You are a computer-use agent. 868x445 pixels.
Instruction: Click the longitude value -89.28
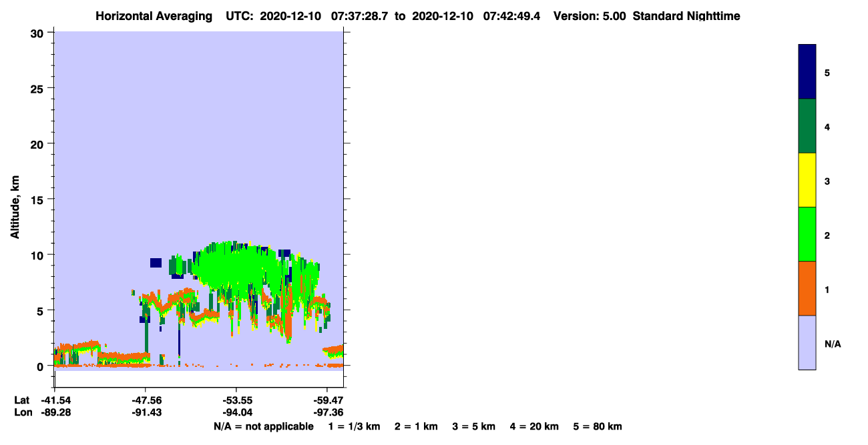point(55,413)
